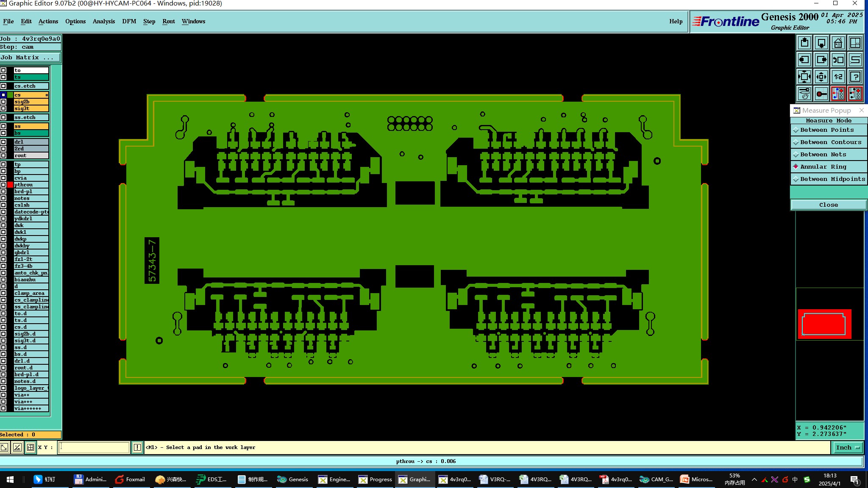Click the pan left arrow icon

coord(804,60)
